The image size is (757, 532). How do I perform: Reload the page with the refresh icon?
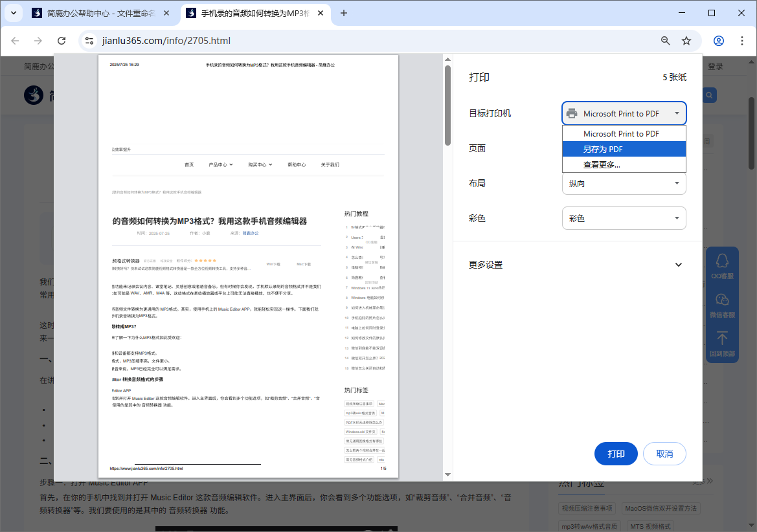pyautogui.click(x=62, y=40)
